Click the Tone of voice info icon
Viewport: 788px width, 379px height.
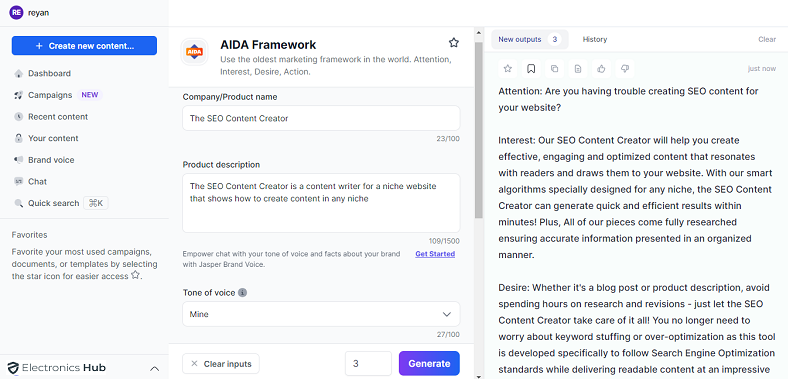[x=242, y=293]
